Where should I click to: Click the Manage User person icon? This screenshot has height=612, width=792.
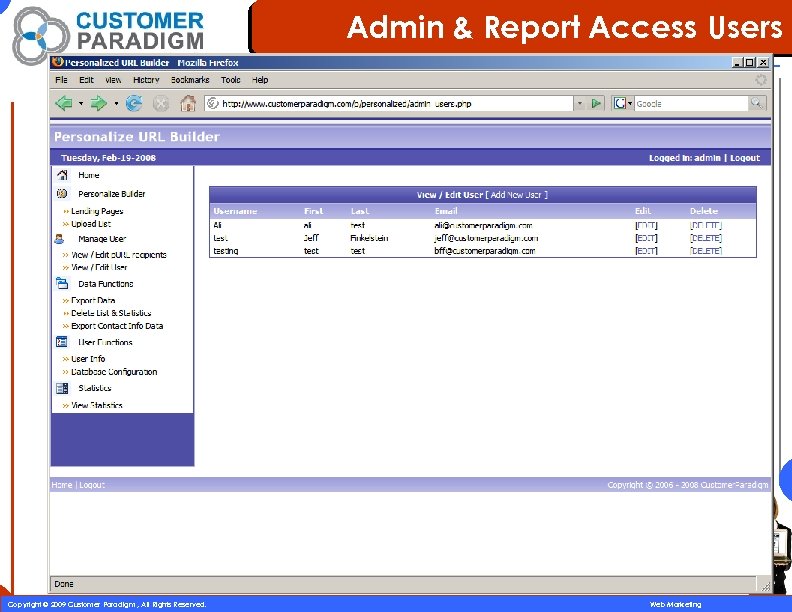pyautogui.click(x=60, y=239)
